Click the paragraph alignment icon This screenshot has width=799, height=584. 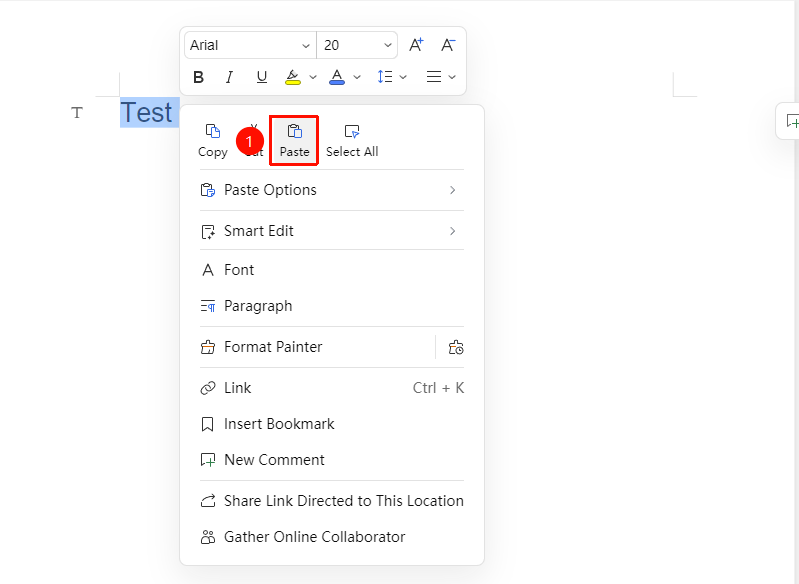tap(434, 77)
